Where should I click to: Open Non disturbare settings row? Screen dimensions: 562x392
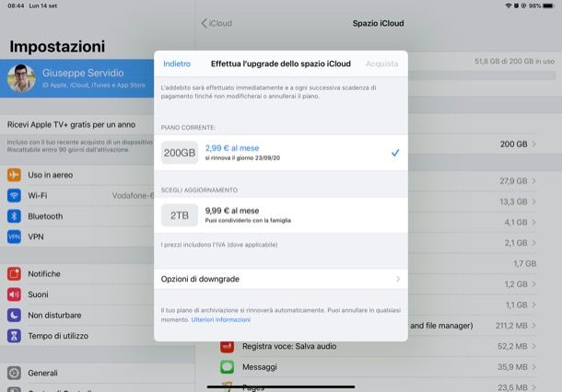(77, 315)
